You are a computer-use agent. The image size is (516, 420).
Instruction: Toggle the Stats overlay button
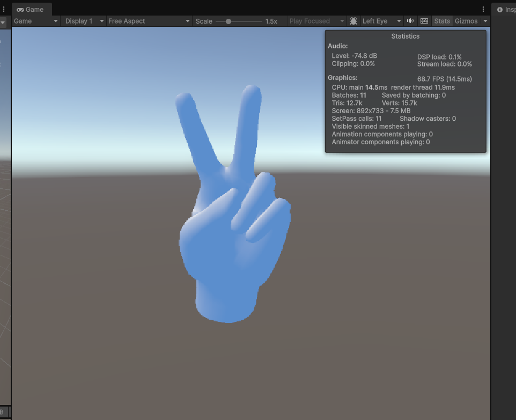pos(442,21)
